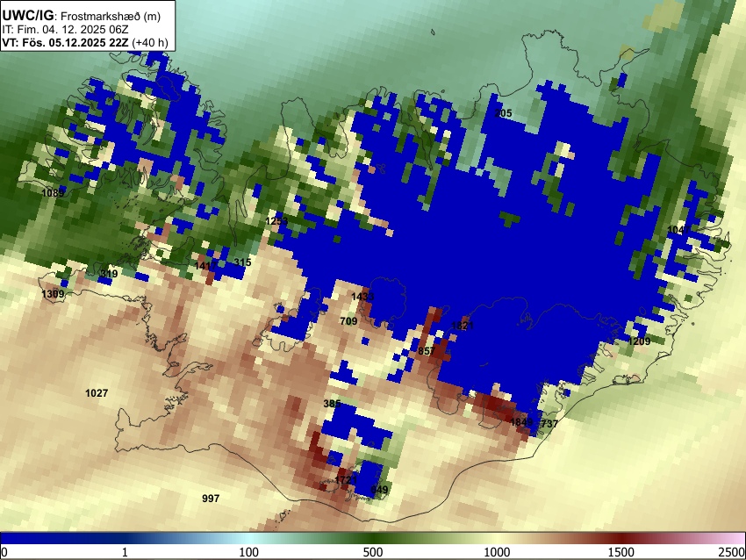Click the map value 1721

346,480
